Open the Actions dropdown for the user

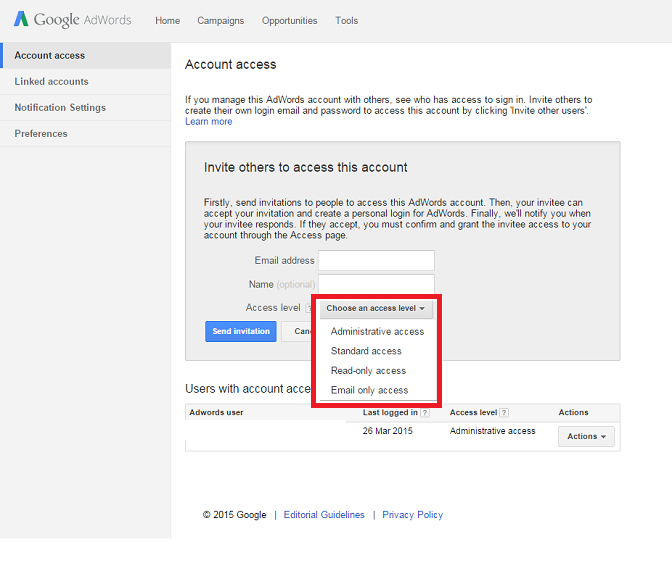pyautogui.click(x=586, y=436)
